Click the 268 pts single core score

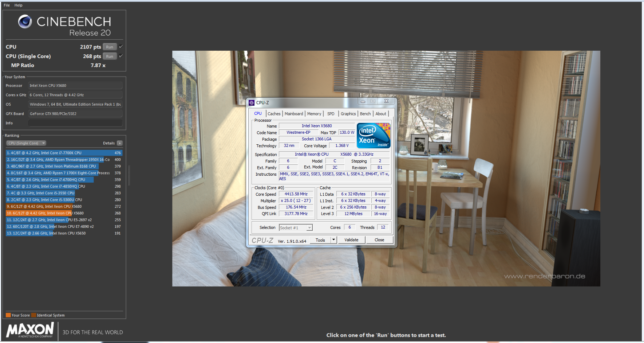(92, 56)
